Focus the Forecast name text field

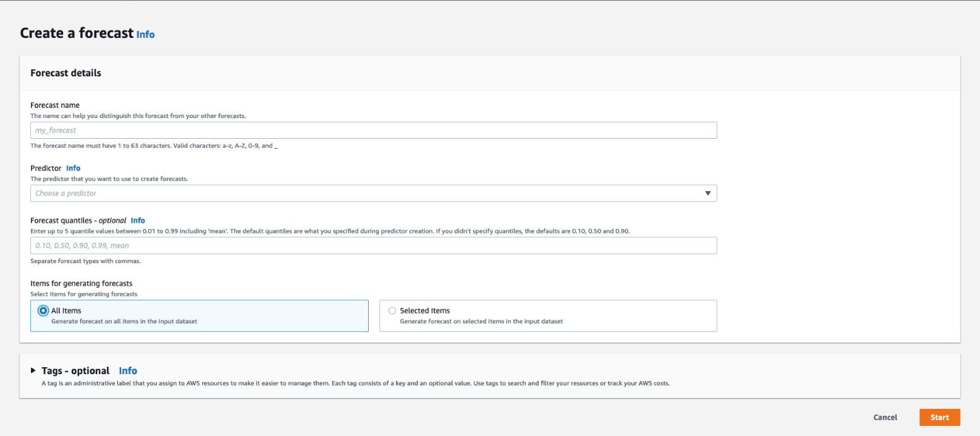[x=373, y=130]
